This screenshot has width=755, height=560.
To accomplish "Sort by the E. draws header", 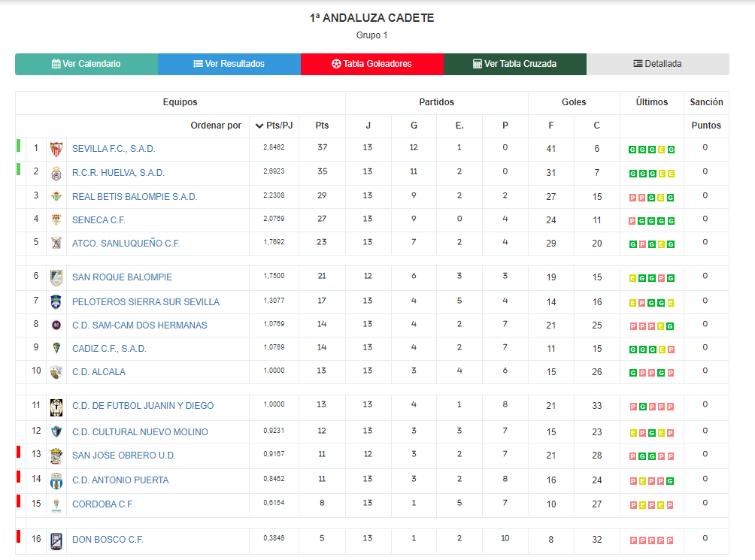I will (x=459, y=126).
